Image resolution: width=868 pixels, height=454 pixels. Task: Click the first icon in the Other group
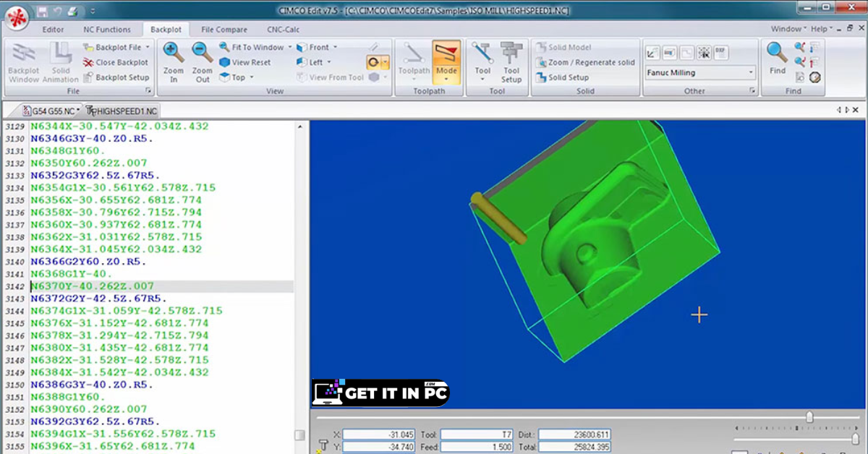[653, 52]
